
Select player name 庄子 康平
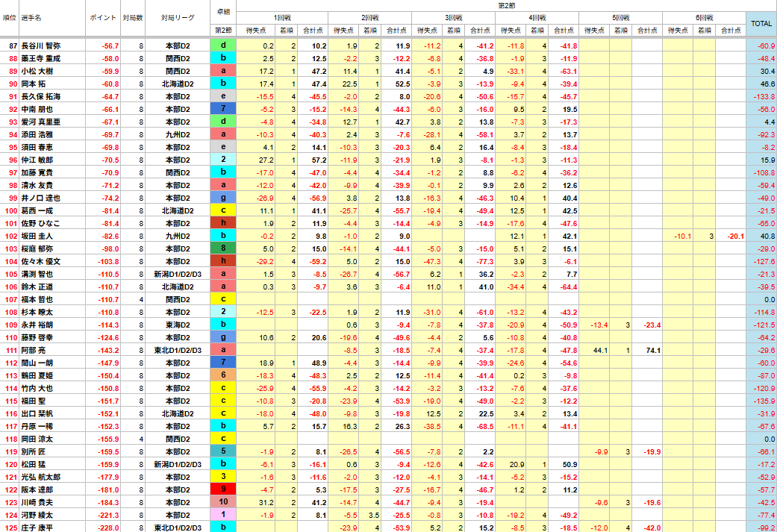pos(37,528)
